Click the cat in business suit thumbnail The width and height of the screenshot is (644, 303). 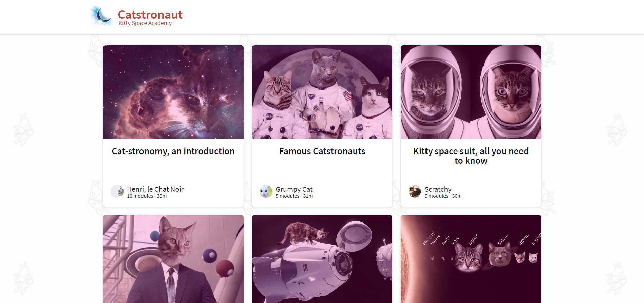pos(173,259)
